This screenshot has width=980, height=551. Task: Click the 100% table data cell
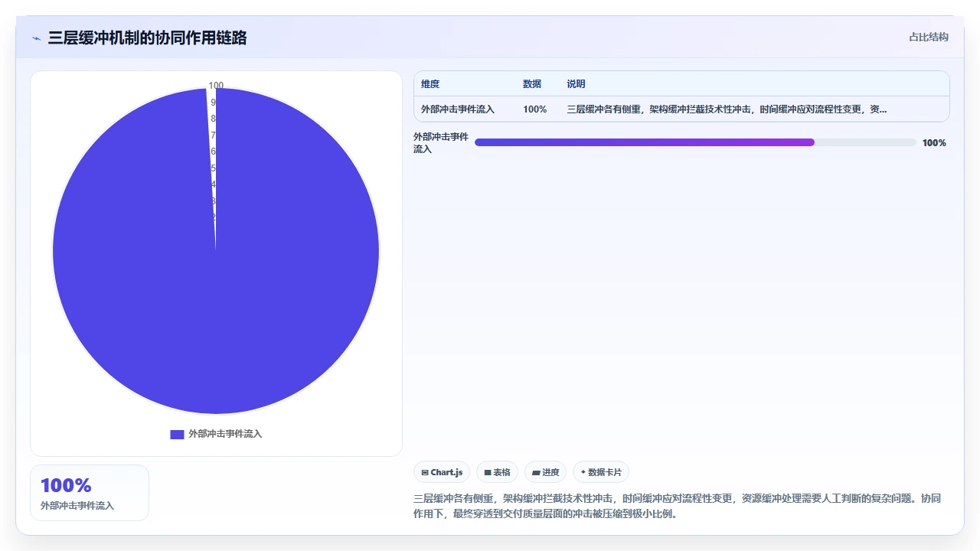(x=535, y=109)
